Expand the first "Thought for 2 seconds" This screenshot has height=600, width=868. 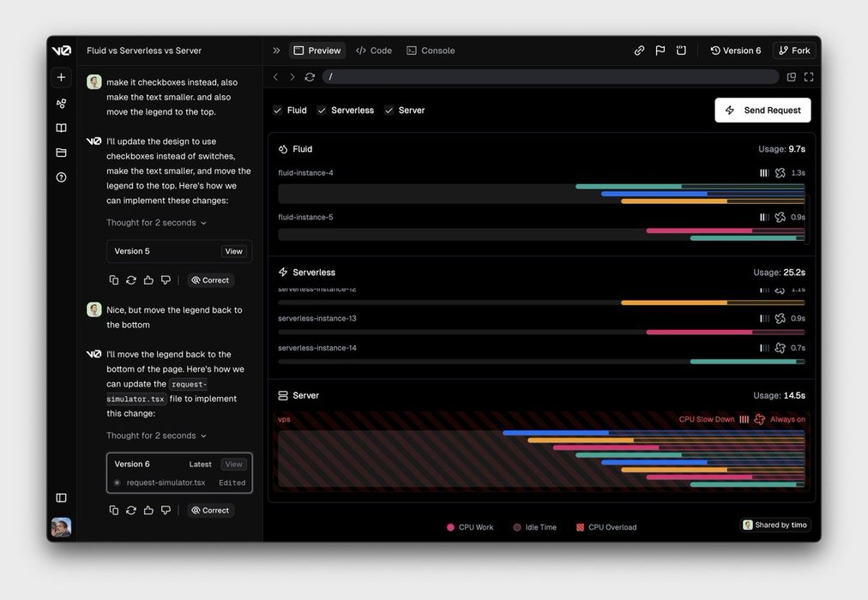click(156, 223)
